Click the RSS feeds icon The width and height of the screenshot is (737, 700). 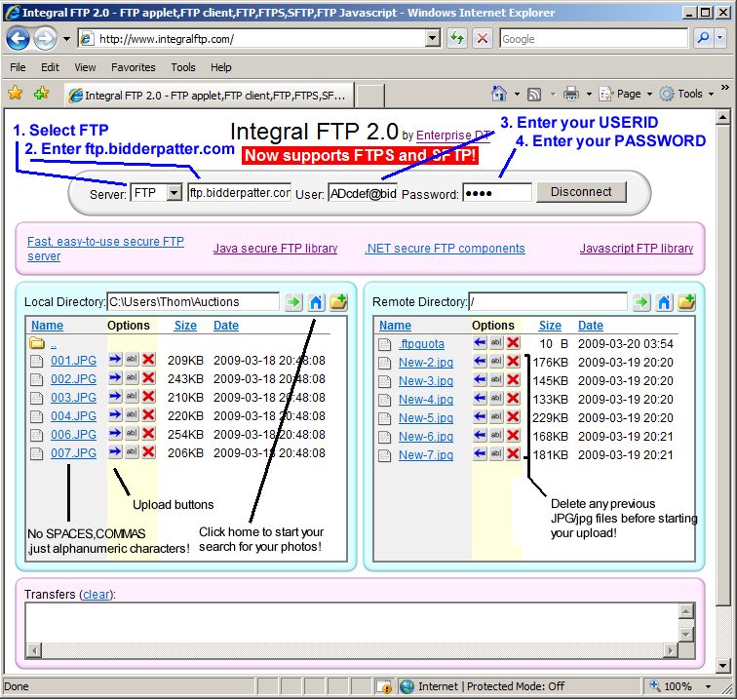(534, 94)
